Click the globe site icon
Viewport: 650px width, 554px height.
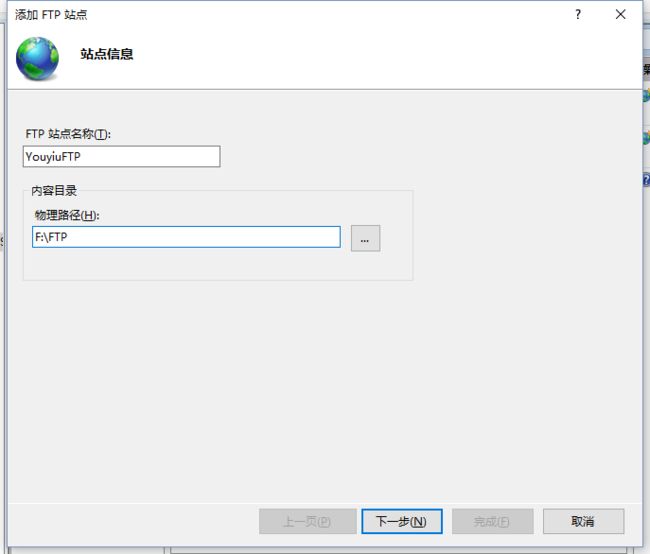(x=37, y=58)
